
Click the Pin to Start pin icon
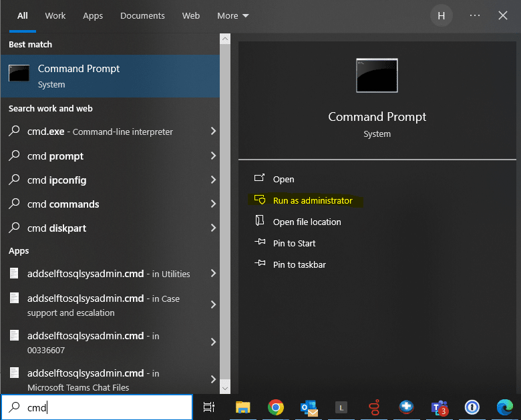[260, 242]
